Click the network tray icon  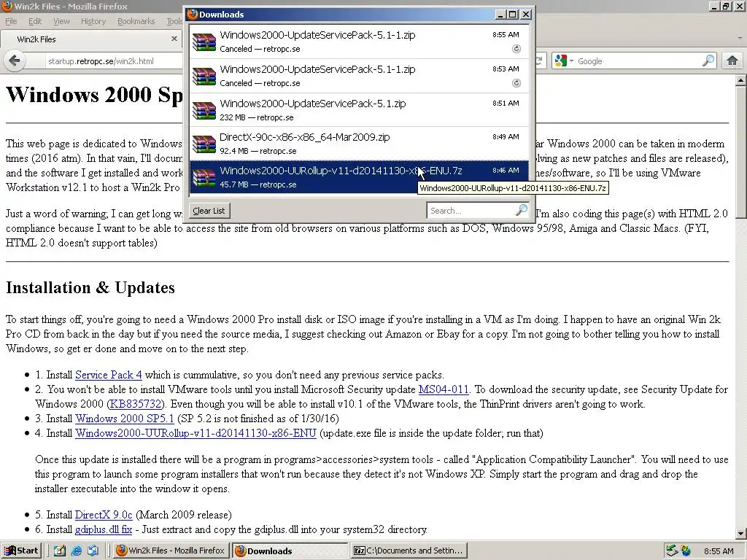click(x=672, y=551)
